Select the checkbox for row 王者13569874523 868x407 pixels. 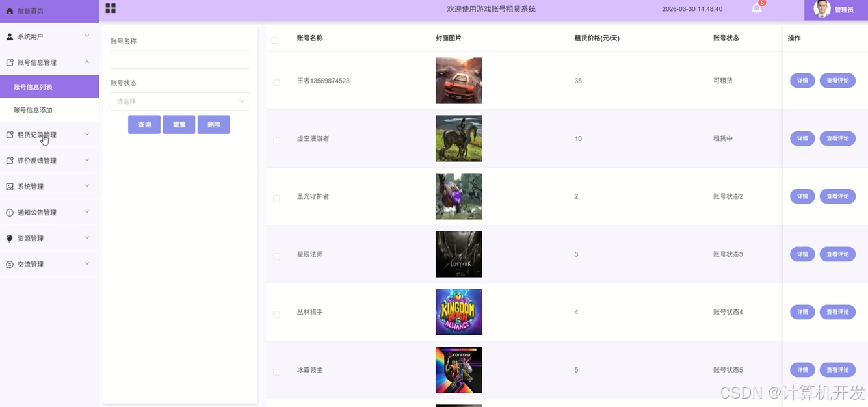(x=276, y=83)
